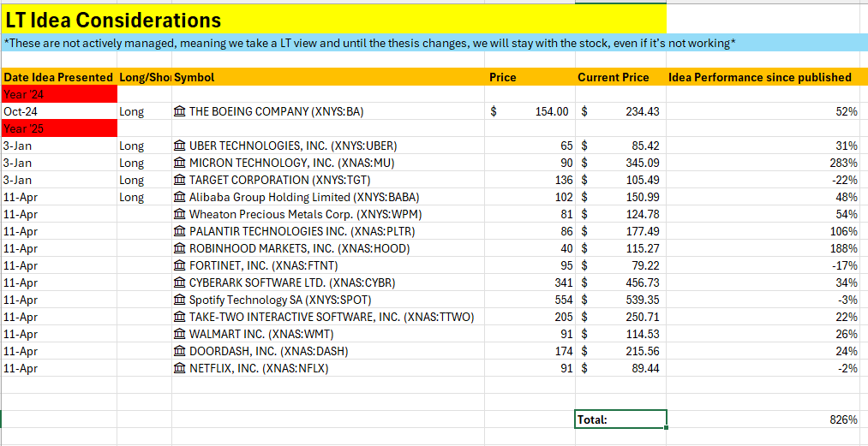Click the stock icon beside UBER TECHNOLOGIES
Image resolution: width=868 pixels, height=446 pixels.
(180, 146)
